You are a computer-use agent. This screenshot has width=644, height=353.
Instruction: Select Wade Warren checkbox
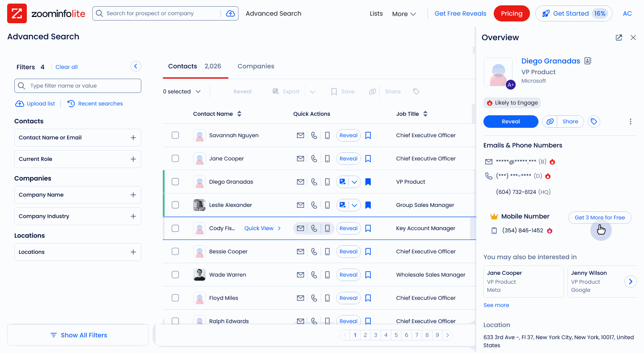pyautogui.click(x=175, y=274)
